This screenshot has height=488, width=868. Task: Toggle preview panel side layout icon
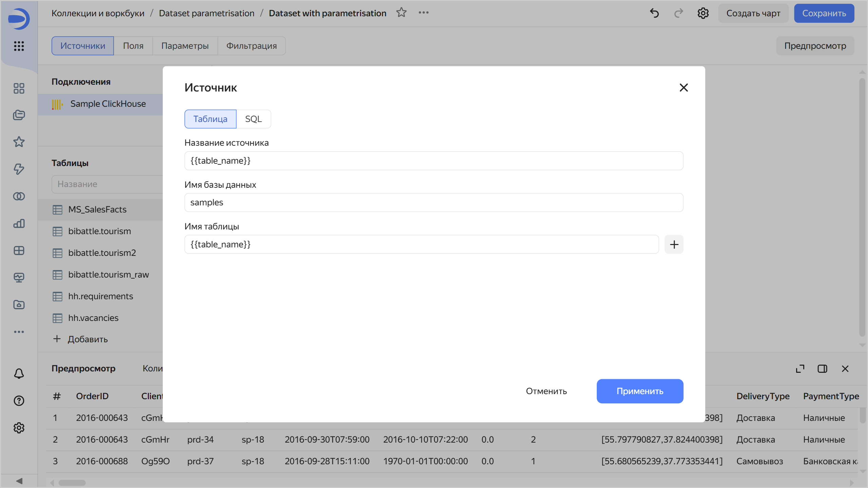tap(822, 369)
